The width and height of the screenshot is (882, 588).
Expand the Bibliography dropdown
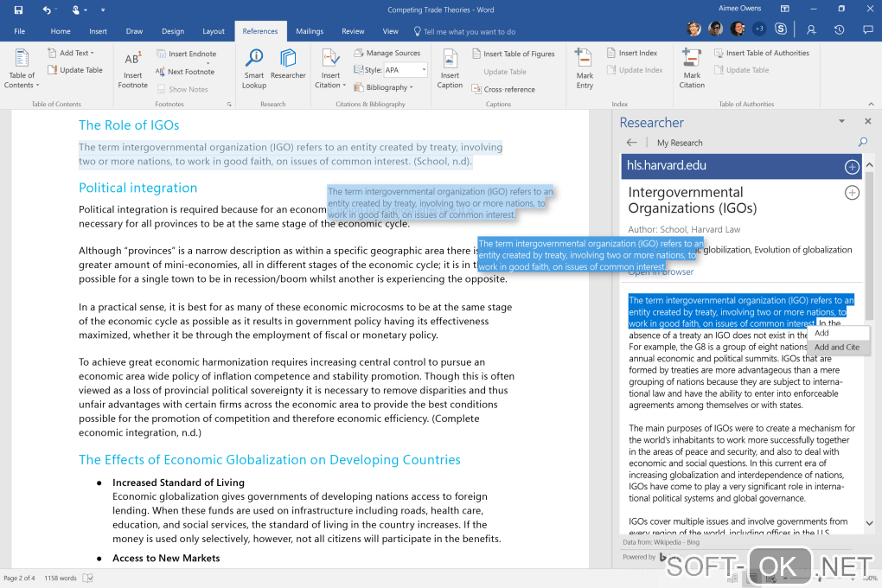pos(383,87)
